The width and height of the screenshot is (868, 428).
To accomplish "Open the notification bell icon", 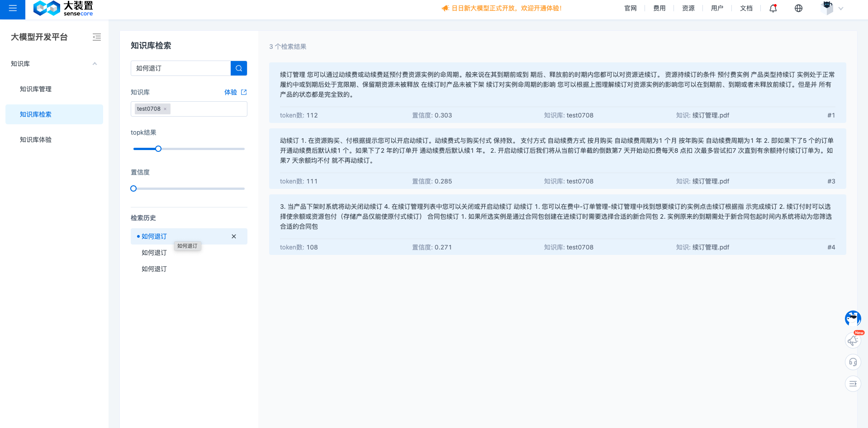I will coord(773,8).
